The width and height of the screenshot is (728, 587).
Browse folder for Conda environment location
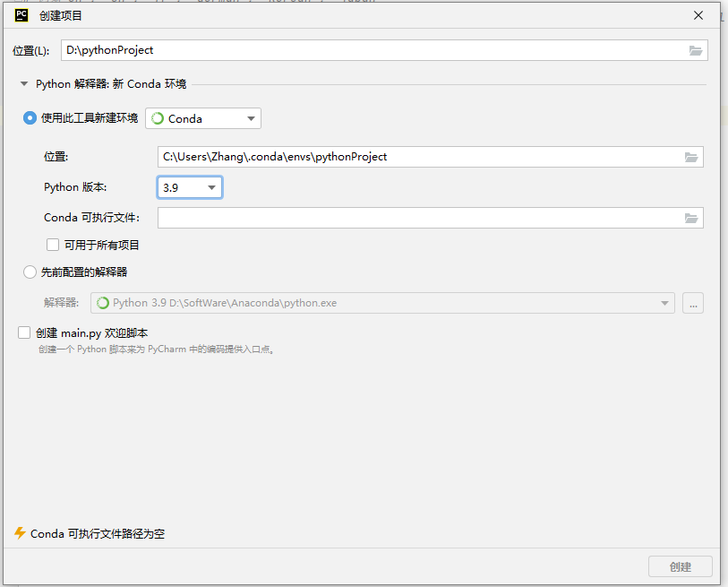pos(691,158)
